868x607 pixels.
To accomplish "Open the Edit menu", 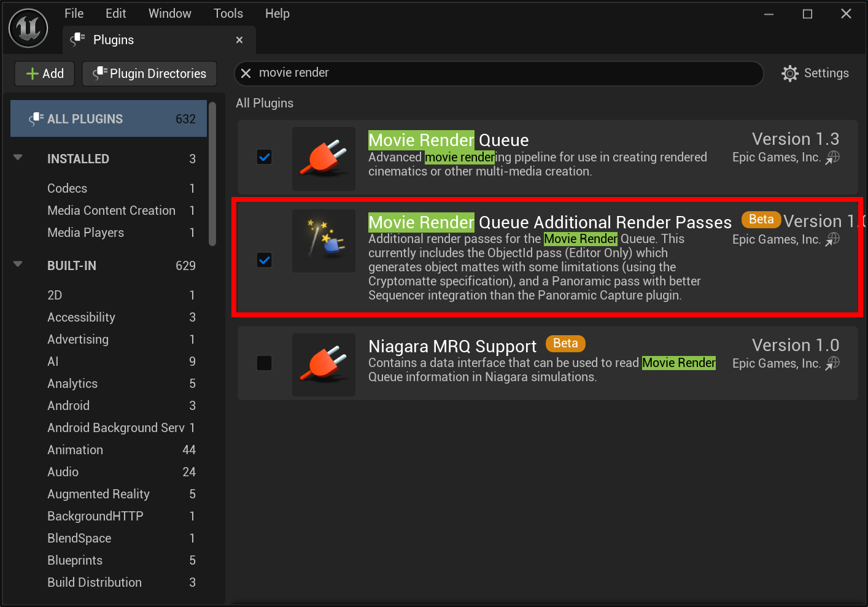I will 115,14.
